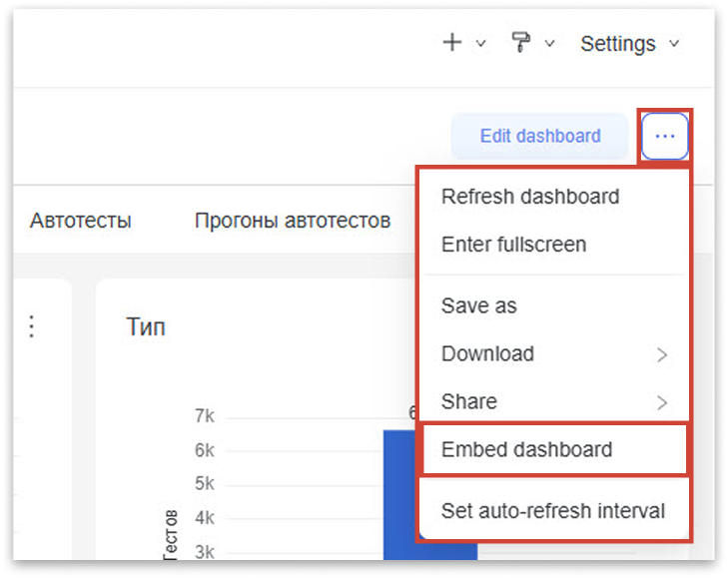Switch to Прогоны автотестов tab

coord(293,221)
